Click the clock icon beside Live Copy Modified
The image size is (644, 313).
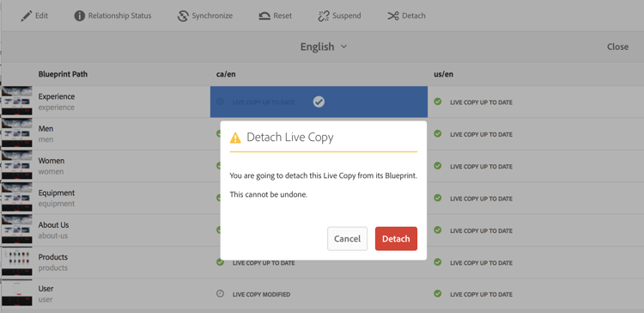click(220, 294)
